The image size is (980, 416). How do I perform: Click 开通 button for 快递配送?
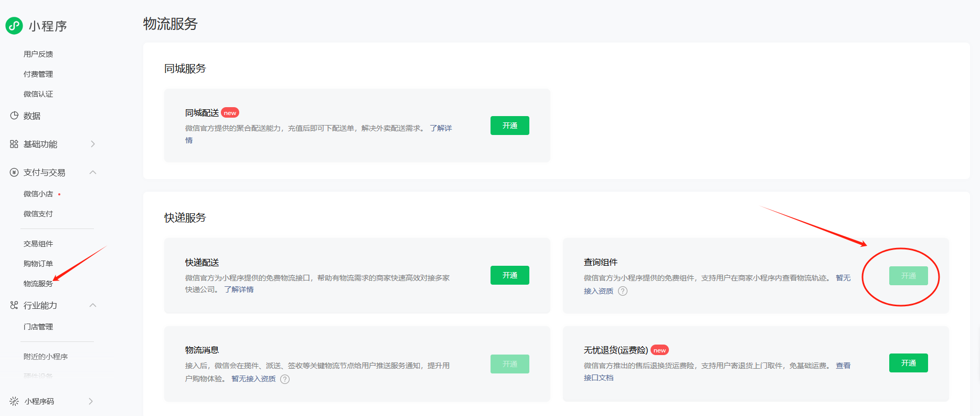pos(510,275)
